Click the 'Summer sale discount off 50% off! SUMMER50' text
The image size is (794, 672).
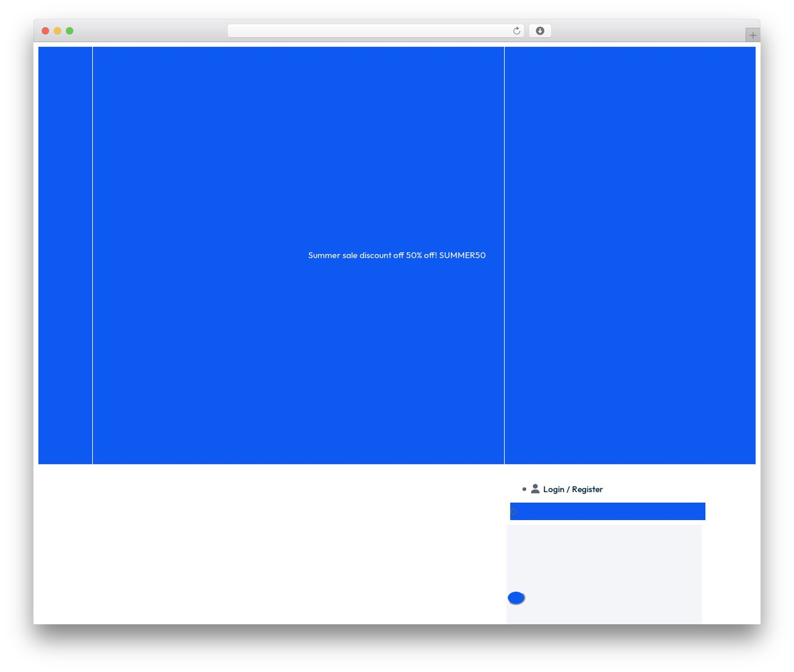[397, 255]
